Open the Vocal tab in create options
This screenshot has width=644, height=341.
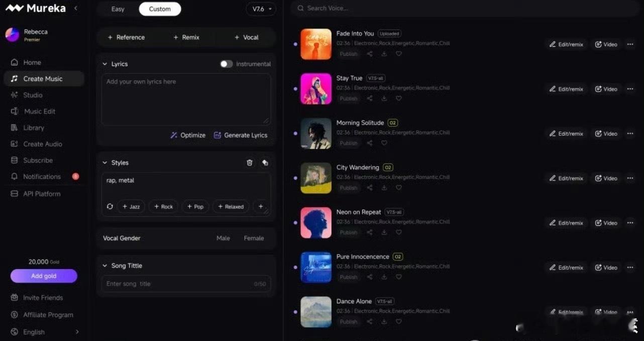coord(246,37)
